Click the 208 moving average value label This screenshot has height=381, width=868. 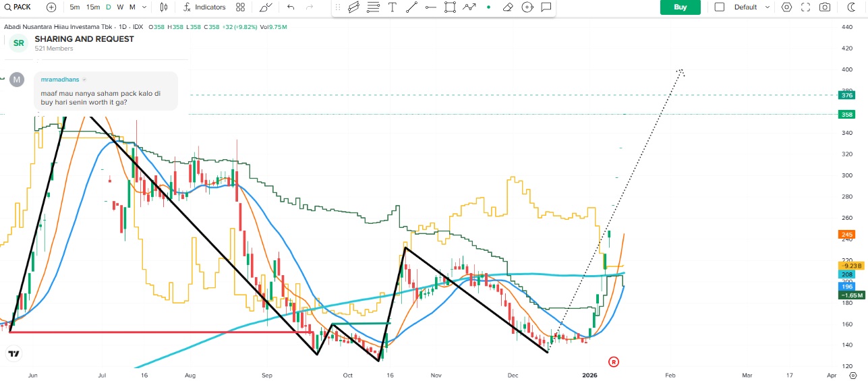click(x=846, y=274)
